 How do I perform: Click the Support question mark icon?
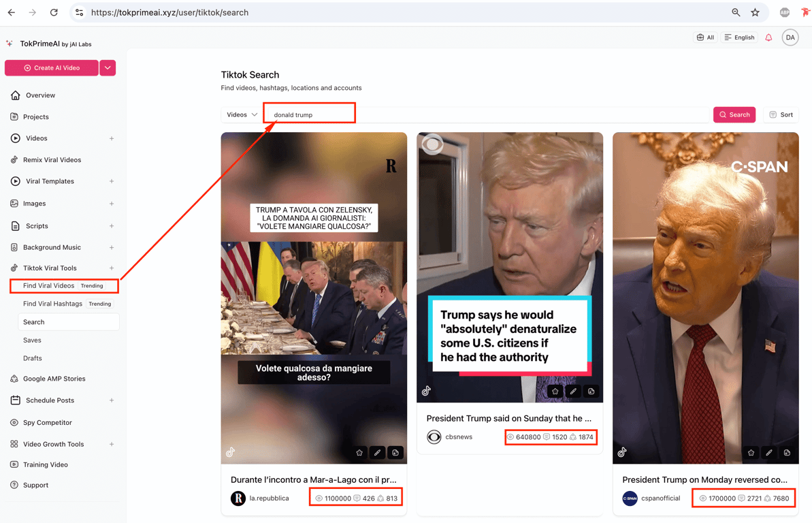[x=14, y=485]
